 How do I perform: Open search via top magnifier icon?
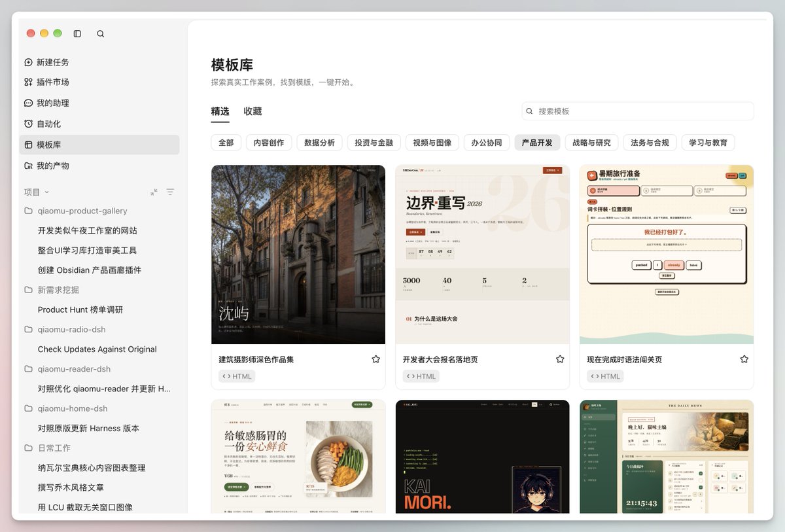tap(100, 33)
